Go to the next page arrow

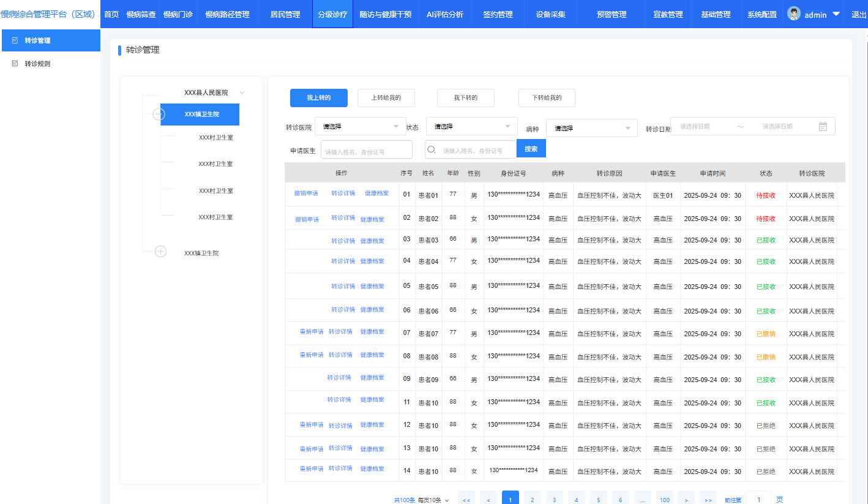tap(686, 500)
